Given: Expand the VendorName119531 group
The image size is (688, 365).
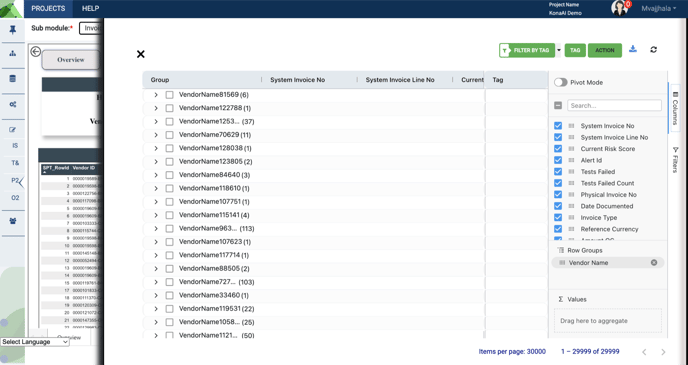Looking at the screenshot, I should [x=156, y=309].
